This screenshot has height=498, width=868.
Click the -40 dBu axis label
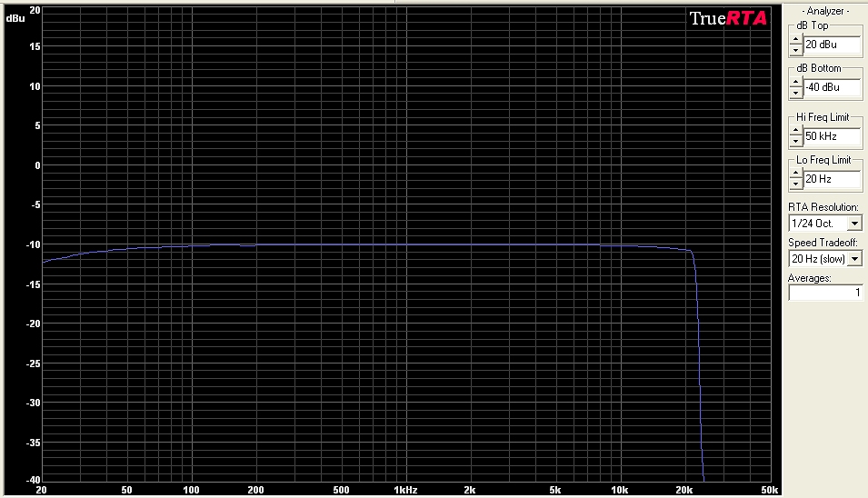34,480
